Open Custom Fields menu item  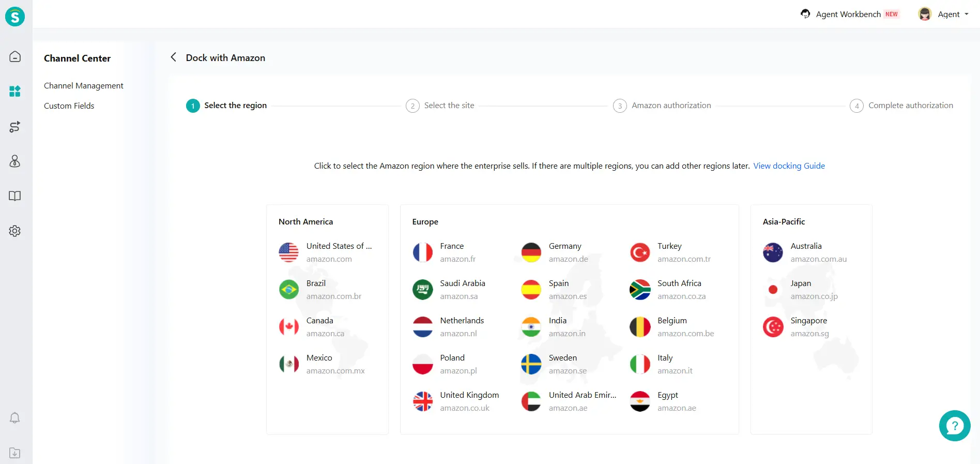69,106
